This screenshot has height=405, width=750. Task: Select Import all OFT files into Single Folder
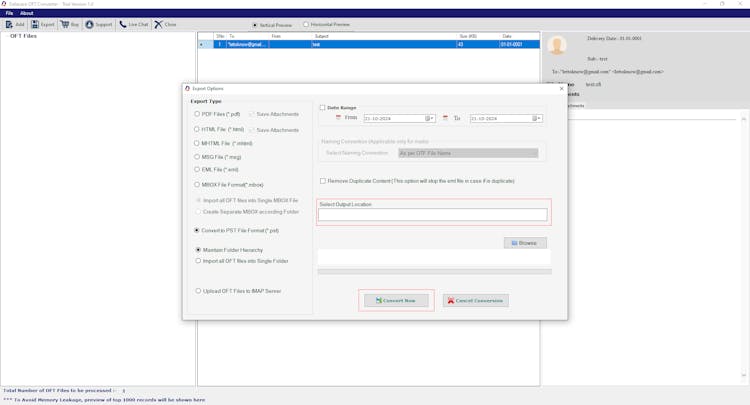[198, 261]
